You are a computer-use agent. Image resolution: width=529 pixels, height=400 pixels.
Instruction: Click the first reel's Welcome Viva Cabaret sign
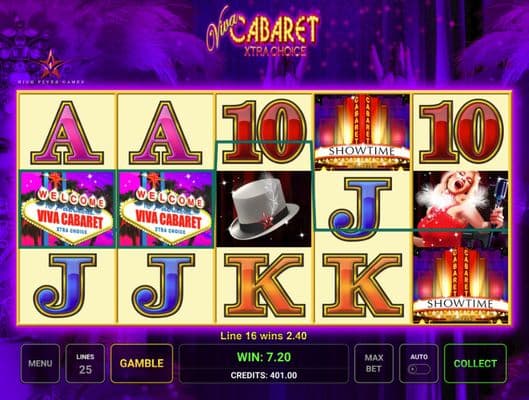67,209
